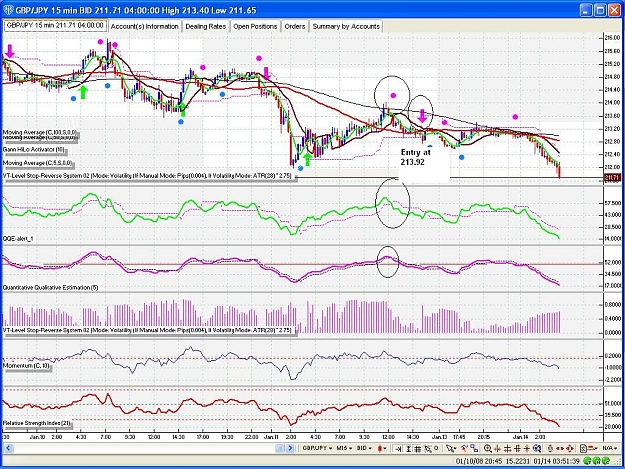Click the Moving Average (C,100,S,0,0) label
The image size is (625, 469).
[x=39, y=132]
